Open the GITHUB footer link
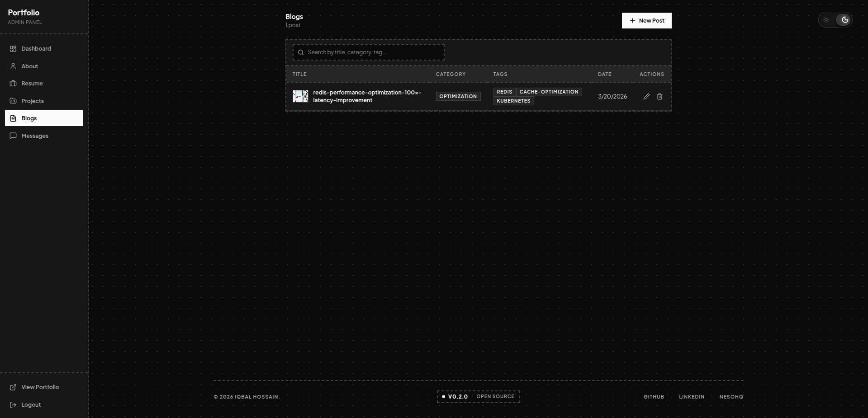The image size is (868, 418). [653, 397]
